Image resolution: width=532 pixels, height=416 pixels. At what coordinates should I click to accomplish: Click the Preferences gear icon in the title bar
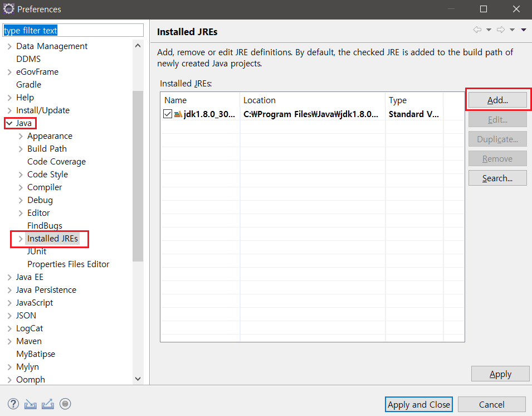click(x=8, y=9)
